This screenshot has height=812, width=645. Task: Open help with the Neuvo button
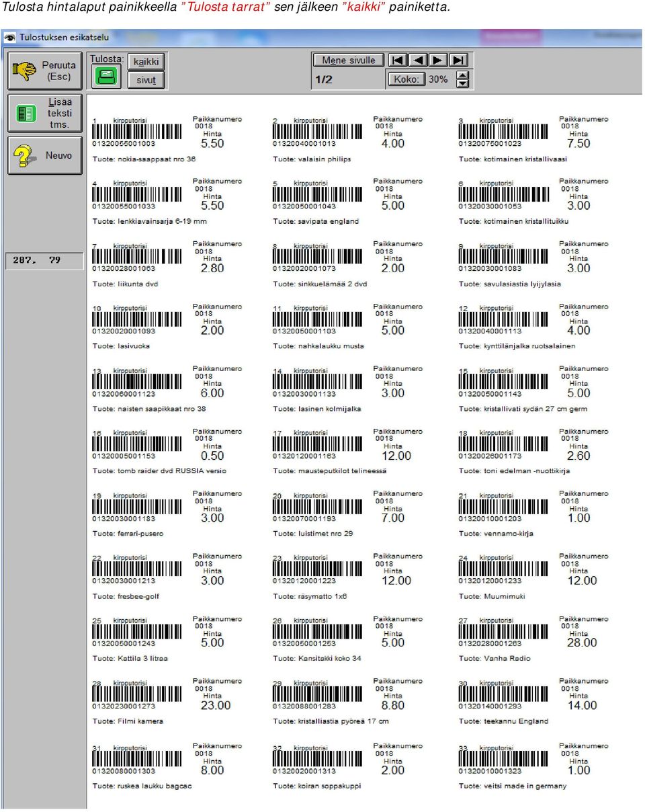(x=45, y=155)
